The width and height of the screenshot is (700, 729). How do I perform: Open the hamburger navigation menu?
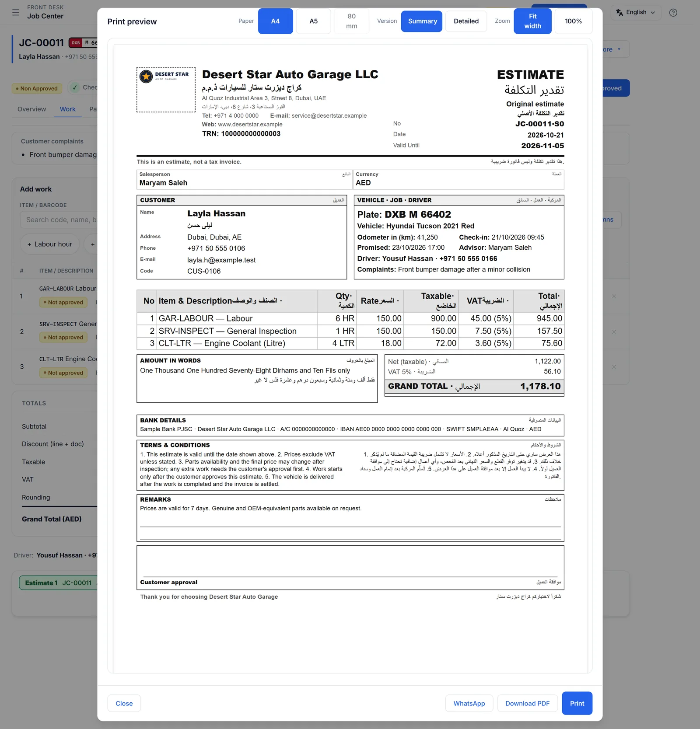16,12
